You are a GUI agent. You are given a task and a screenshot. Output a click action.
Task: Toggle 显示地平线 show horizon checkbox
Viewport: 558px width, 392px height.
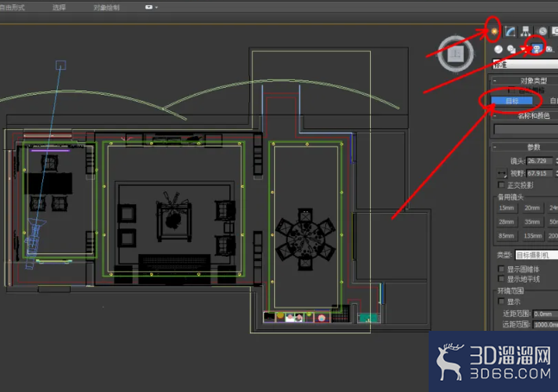click(501, 279)
